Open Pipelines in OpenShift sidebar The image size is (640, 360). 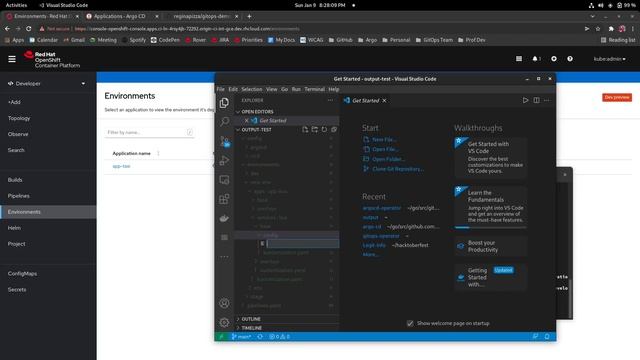coord(18,196)
